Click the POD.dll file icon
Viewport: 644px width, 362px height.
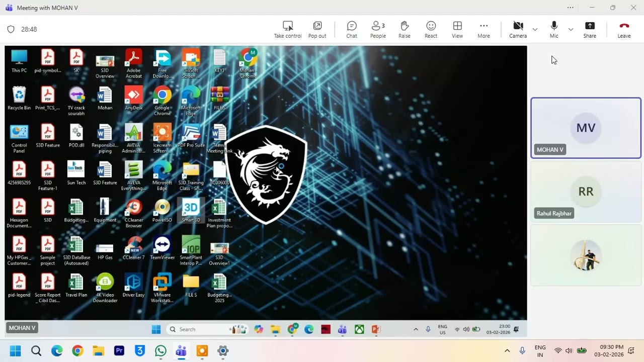76,136
